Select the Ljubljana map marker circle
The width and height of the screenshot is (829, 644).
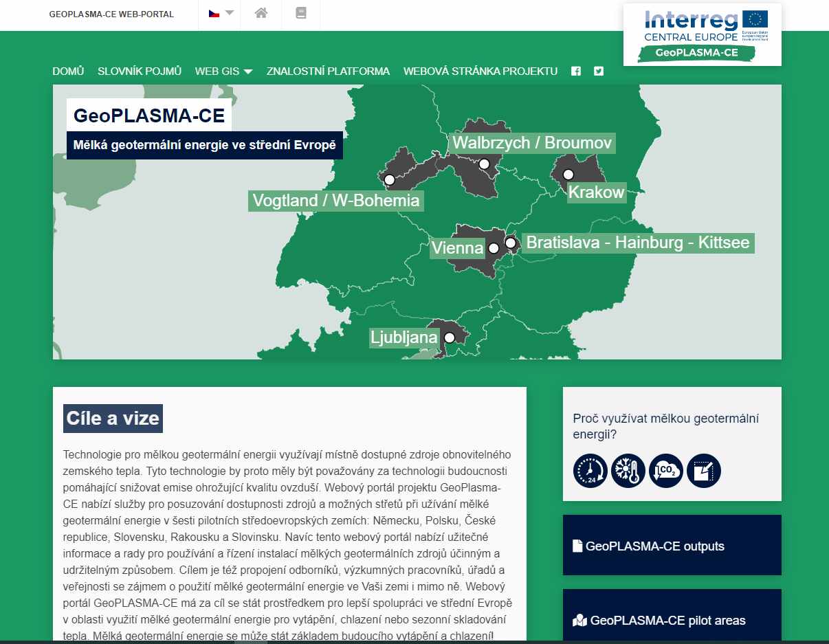click(450, 337)
